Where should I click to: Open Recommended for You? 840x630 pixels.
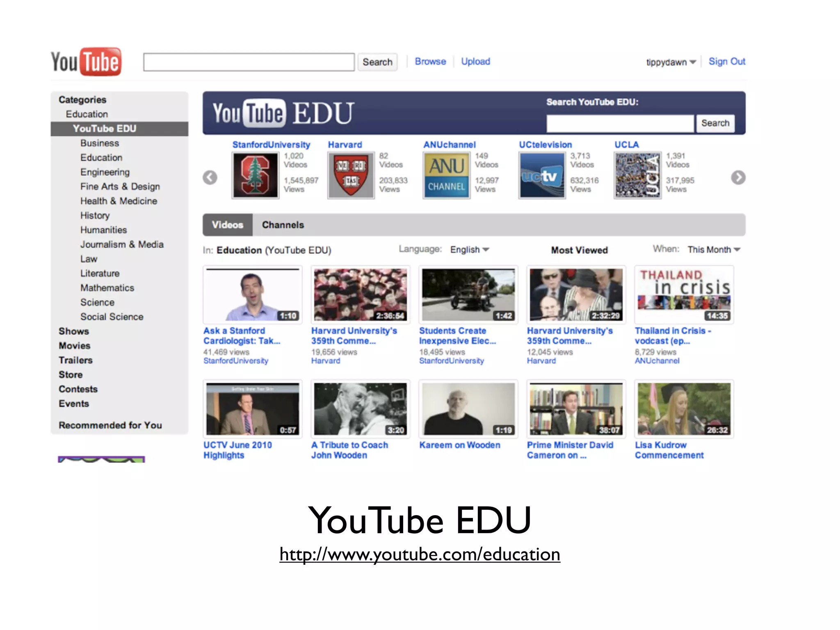[x=110, y=425]
